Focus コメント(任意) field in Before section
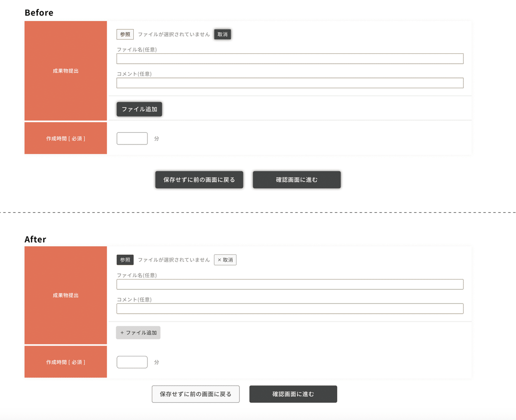Image resolution: width=516 pixels, height=420 pixels. [x=290, y=83]
